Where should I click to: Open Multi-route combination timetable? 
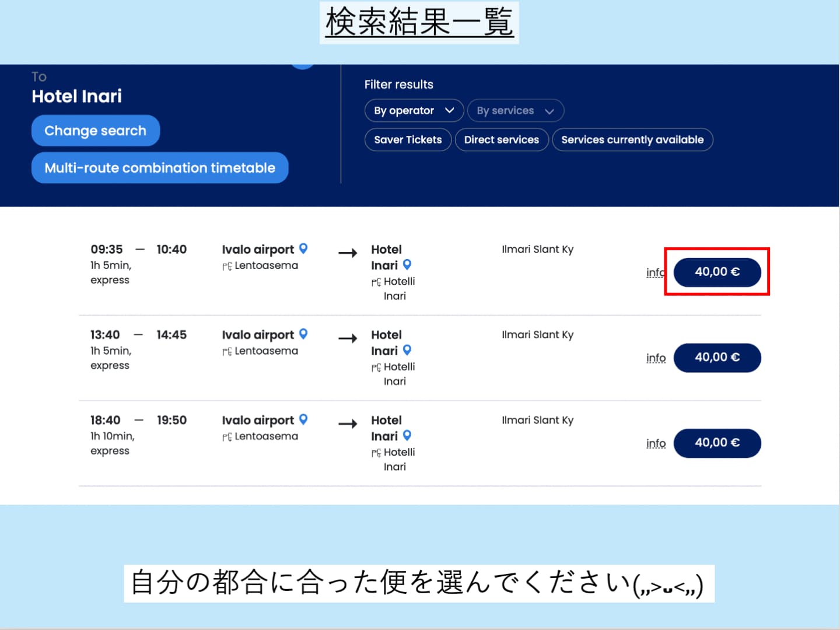(160, 168)
